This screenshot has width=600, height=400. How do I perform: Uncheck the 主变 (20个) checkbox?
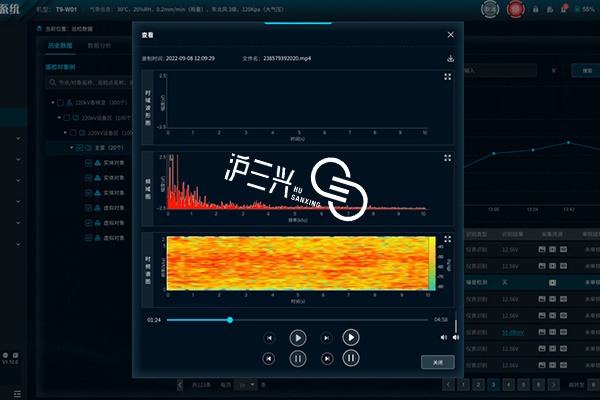79,148
